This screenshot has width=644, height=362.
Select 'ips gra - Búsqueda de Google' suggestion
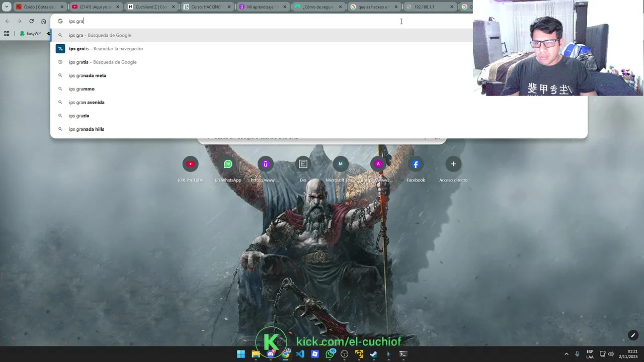(x=262, y=35)
